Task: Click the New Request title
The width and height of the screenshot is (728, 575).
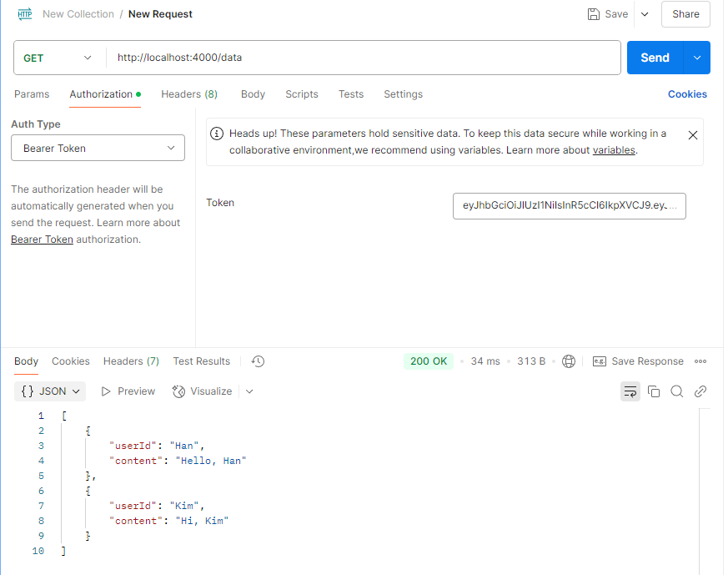Action: 160,14
